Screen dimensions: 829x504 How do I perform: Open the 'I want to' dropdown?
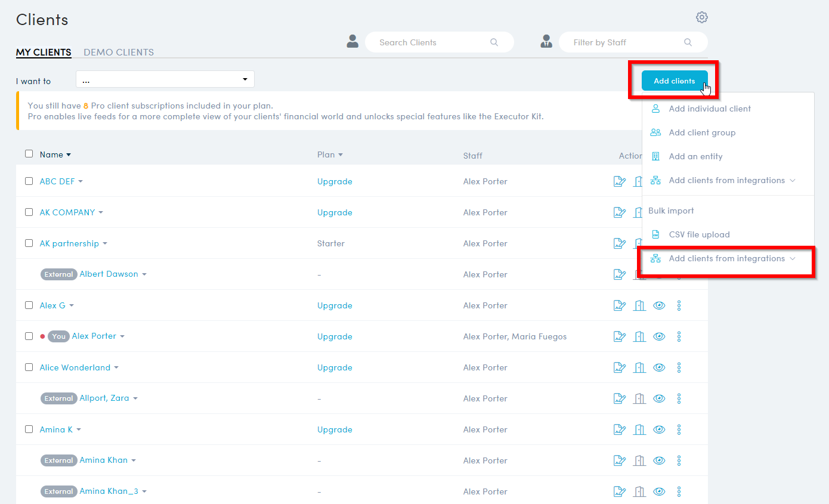[165, 79]
